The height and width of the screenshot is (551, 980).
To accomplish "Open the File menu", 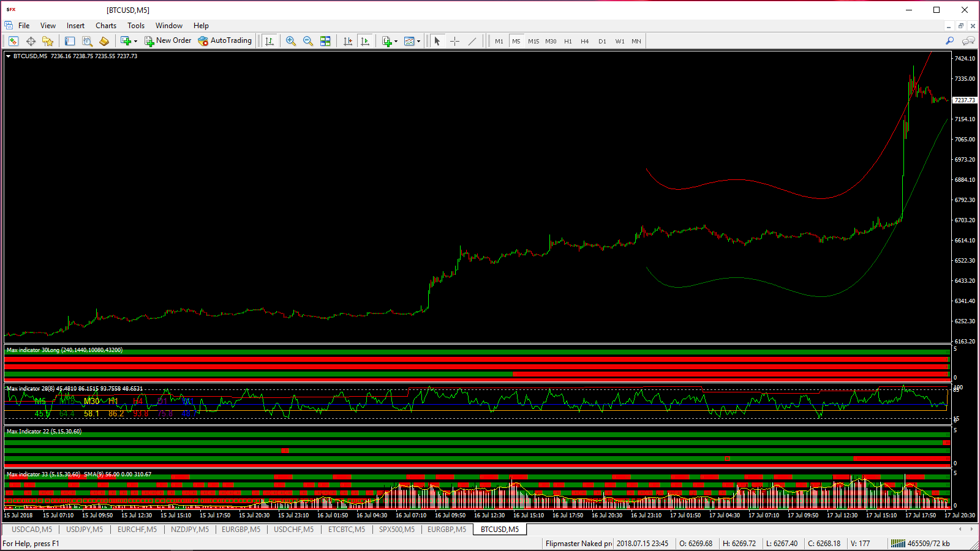I will [x=24, y=26].
